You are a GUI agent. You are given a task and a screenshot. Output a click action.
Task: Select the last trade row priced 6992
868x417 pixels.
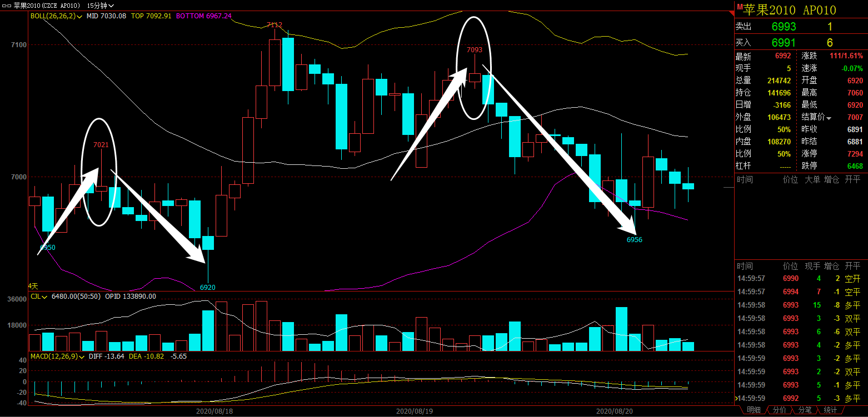801,398
